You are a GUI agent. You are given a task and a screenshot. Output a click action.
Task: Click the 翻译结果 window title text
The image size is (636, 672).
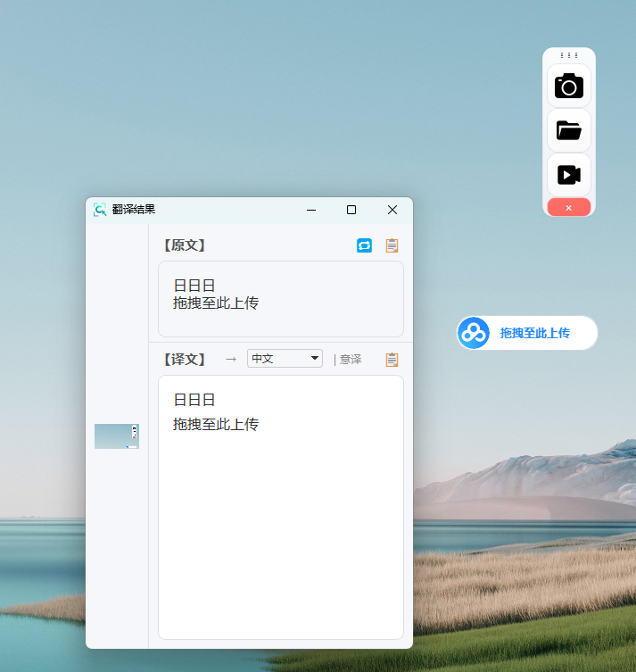(x=134, y=210)
